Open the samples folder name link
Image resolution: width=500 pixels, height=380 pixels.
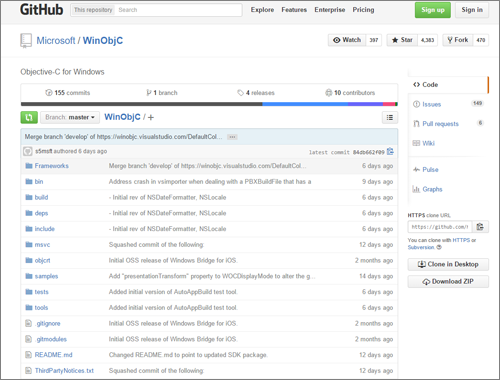(x=46, y=276)
